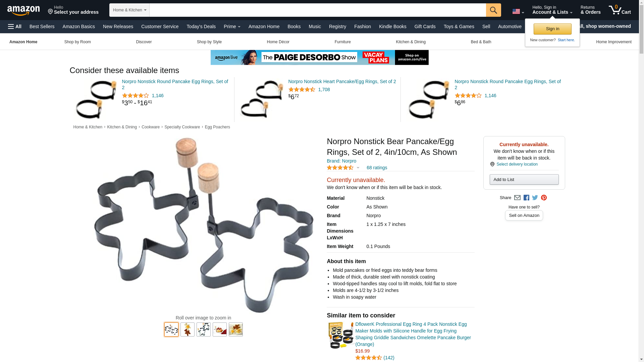The height and width of the screenshot is (362, 644).
Task: Share product on Pinterest icon
Action: 544,198
